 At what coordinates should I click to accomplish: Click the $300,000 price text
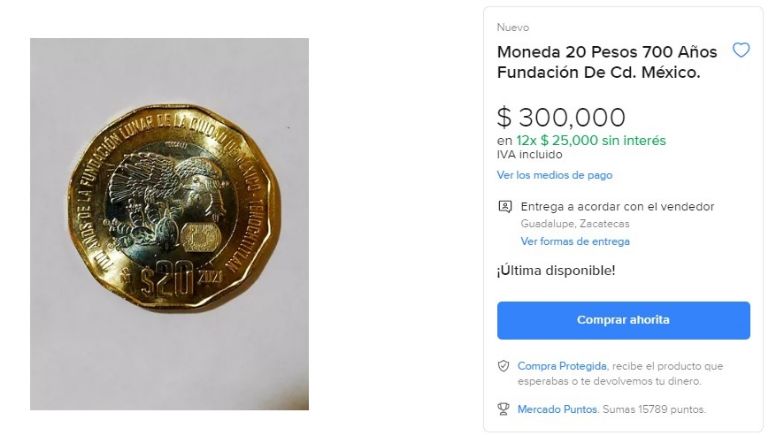coord(561,118)
